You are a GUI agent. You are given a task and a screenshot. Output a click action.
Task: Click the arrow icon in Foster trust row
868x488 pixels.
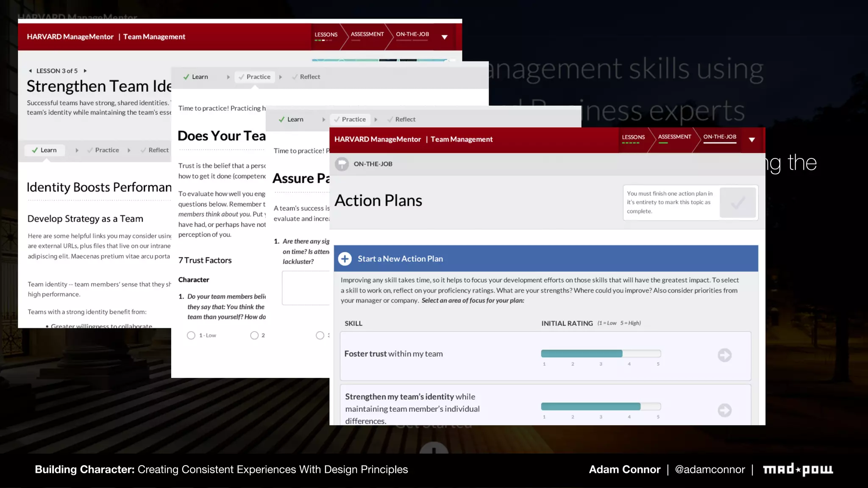pos(724,355)
